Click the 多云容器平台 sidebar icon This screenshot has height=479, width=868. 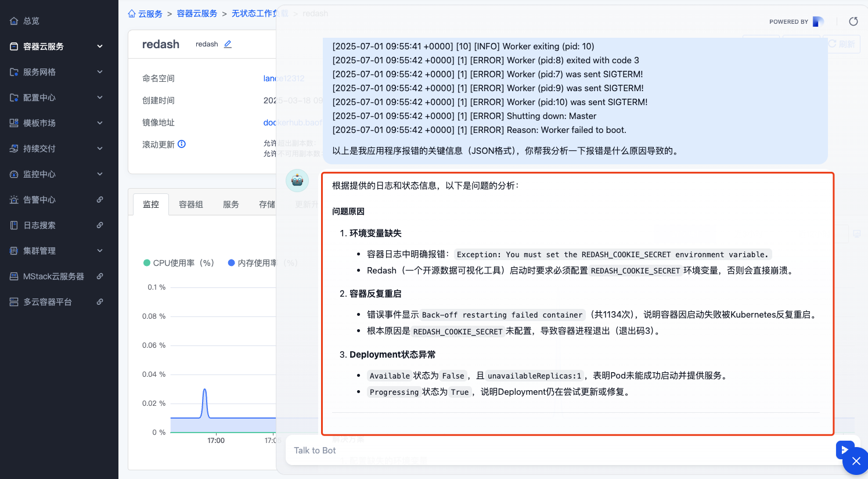point(14,302)
